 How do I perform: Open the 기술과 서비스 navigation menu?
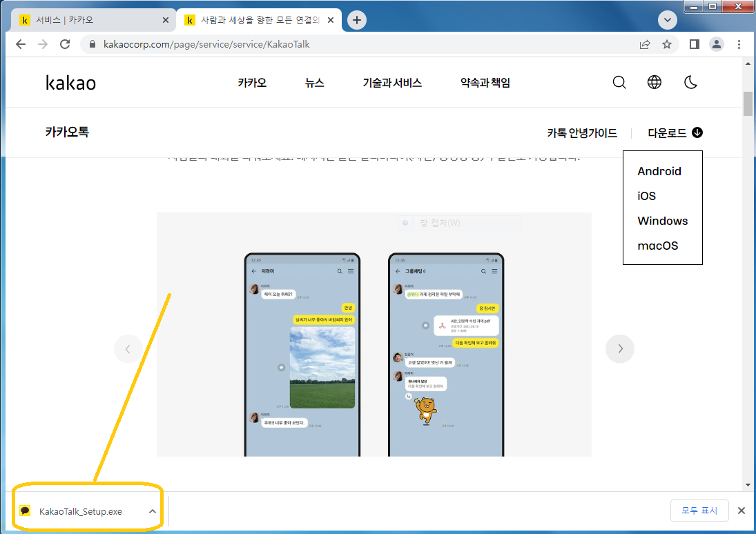tap(392, 83)
